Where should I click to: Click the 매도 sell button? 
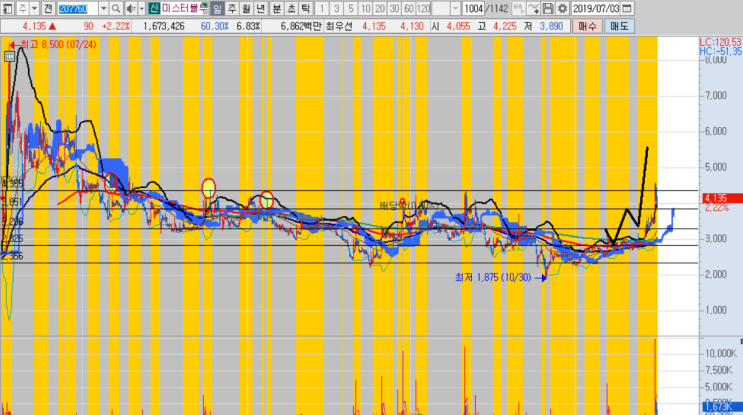[619, 26]
